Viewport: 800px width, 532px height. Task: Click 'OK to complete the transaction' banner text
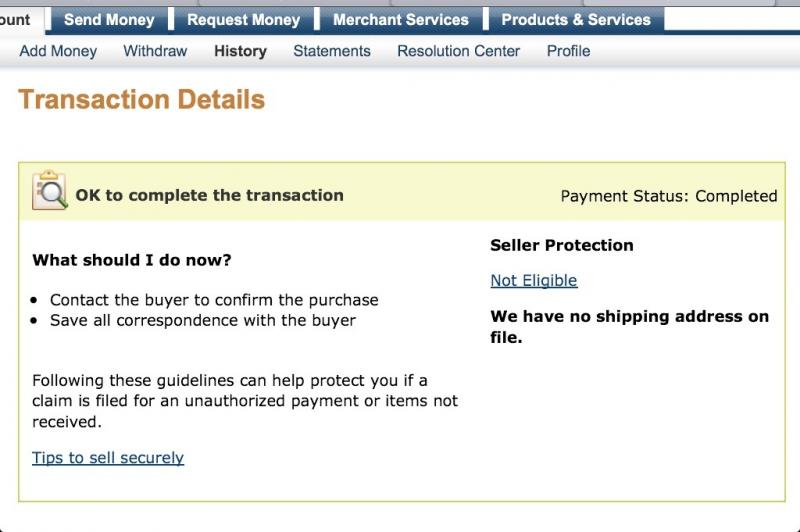coord(210,195)
